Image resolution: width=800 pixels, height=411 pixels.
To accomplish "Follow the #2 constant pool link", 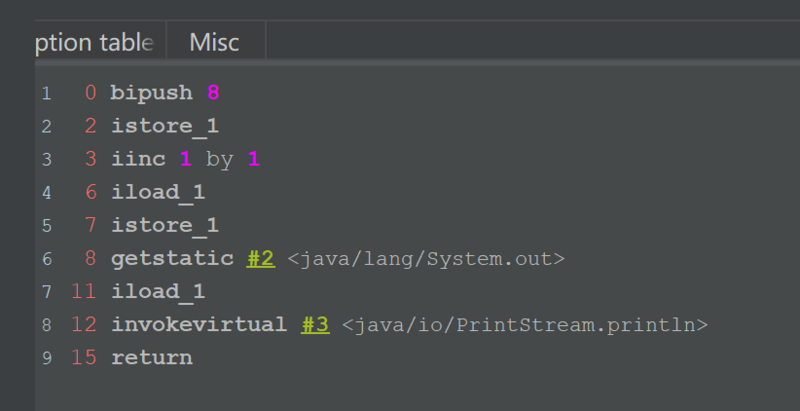I will click(260, 259).
